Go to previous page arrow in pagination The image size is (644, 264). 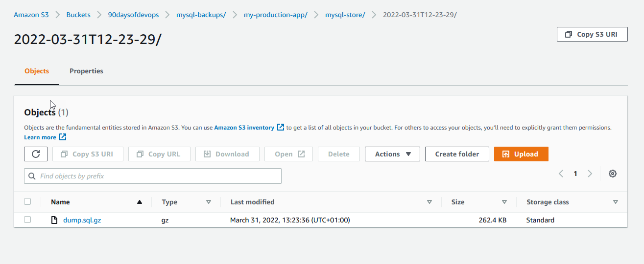click(561, 174)
